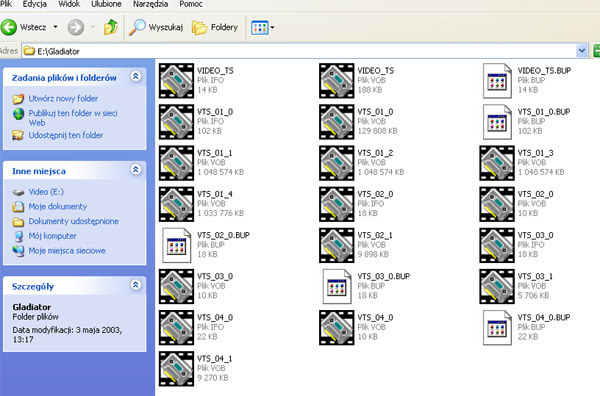Open Mój komputer link
Image resolution: width=600 pixels, height=396 pixels.
(52, 236)
